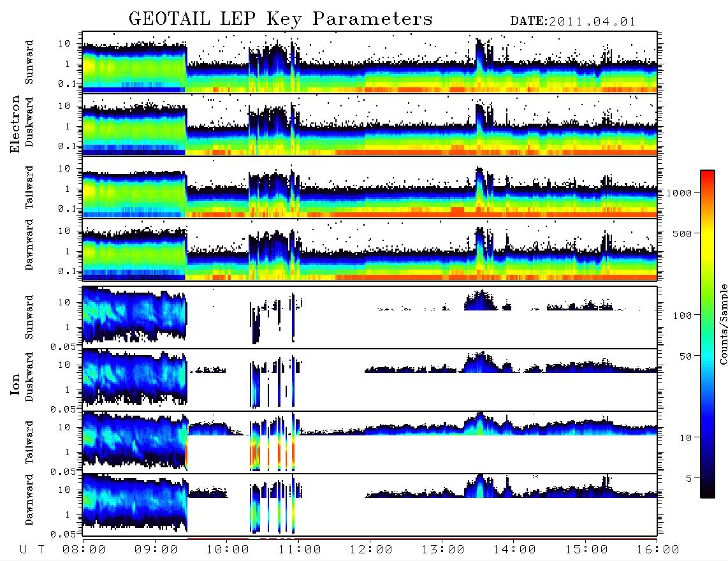
Task: Click the 'U T' axis label
Action: [x=32, y=550]
